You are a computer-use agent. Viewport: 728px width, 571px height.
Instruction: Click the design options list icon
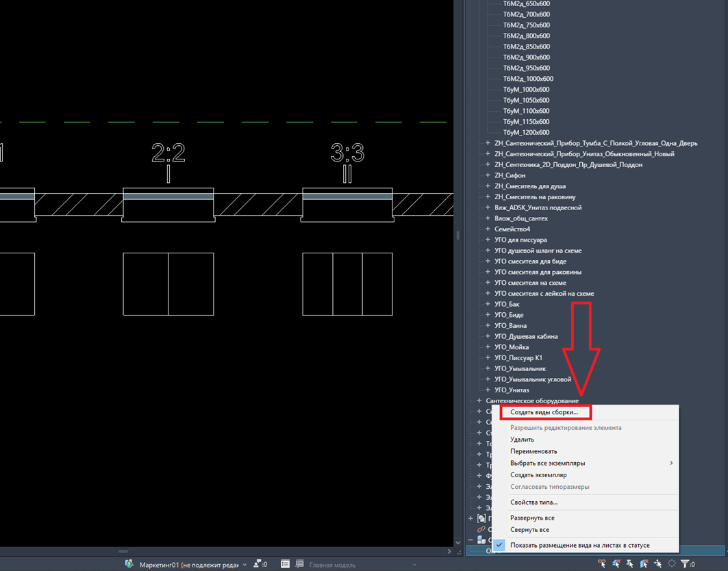(x=285, y=564)
